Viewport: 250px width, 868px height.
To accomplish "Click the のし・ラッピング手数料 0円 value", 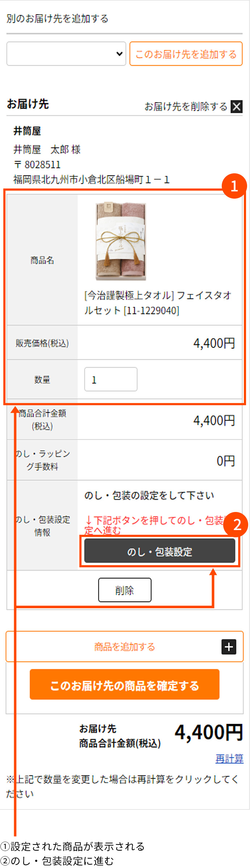I will pos(226,461).
